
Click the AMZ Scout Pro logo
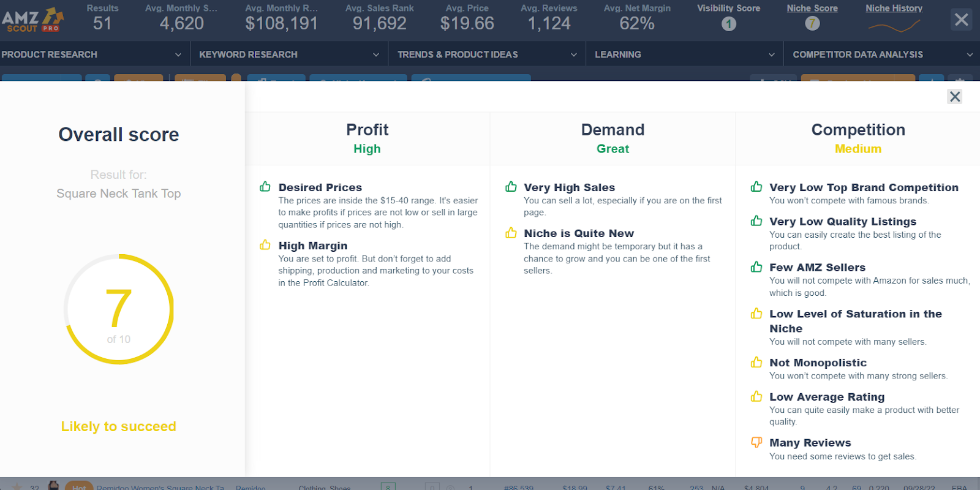coord(31,18)
